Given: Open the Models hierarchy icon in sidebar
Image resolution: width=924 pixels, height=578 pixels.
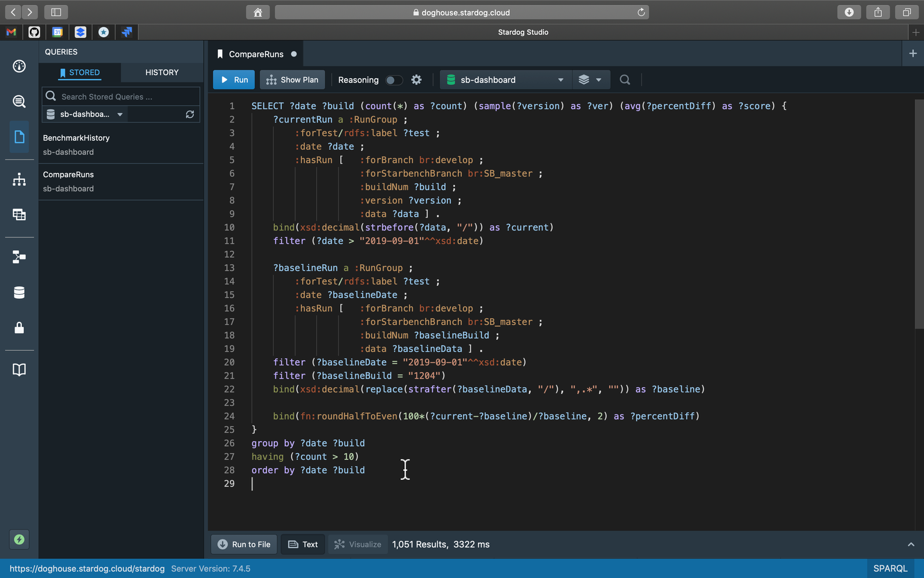Looking at the screenshot, I should tap(19, 180).
